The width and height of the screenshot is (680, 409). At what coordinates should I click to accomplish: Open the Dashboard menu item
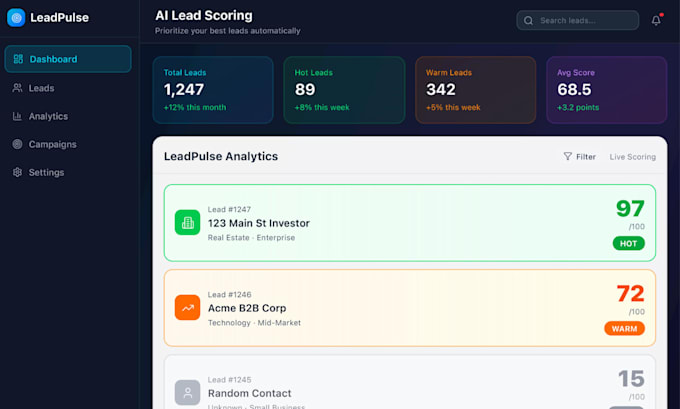68,59
